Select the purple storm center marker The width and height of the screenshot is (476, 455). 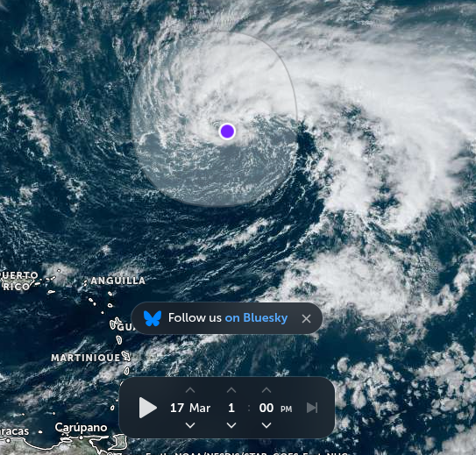(227, 132)
